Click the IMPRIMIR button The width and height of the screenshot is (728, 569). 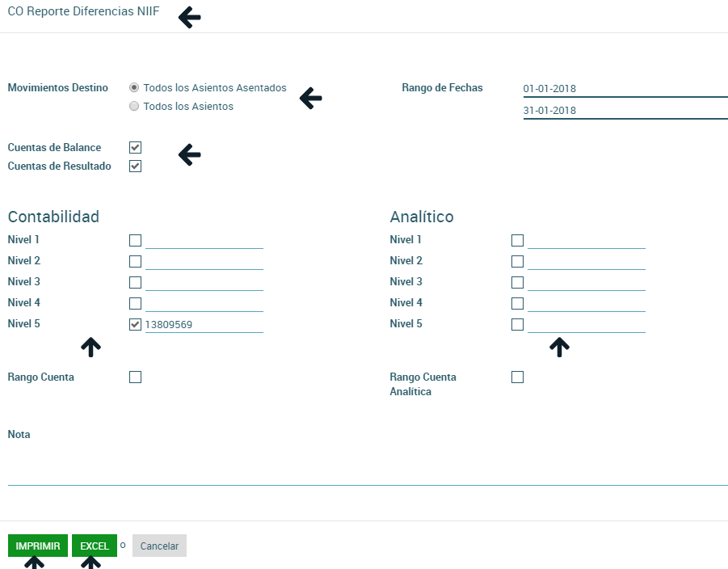pos(38,546)
